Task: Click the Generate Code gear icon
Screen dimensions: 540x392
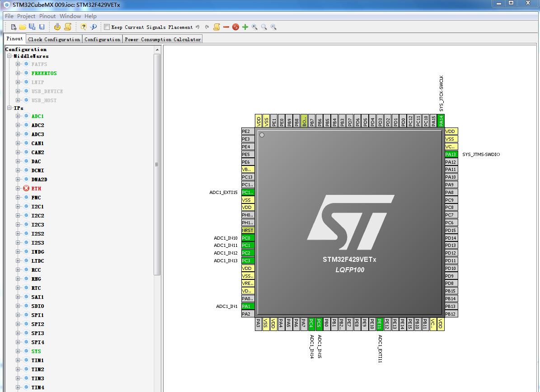Action: point(57,27)
